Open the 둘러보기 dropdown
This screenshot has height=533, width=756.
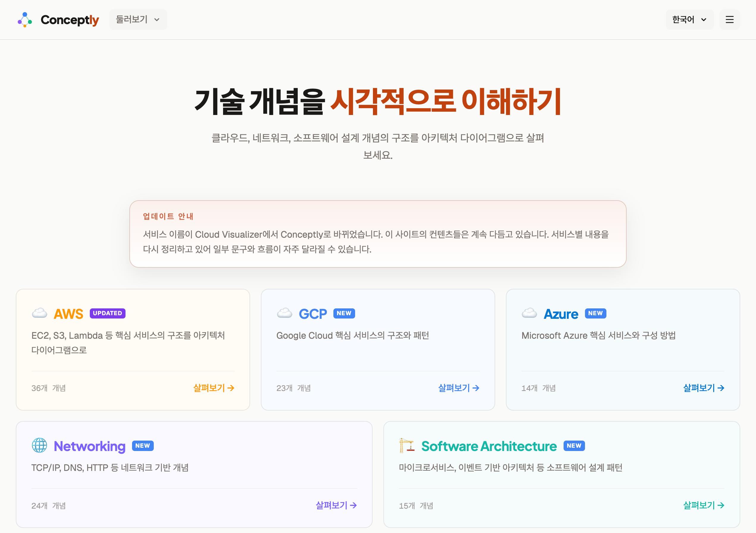(x=138, y=20)
